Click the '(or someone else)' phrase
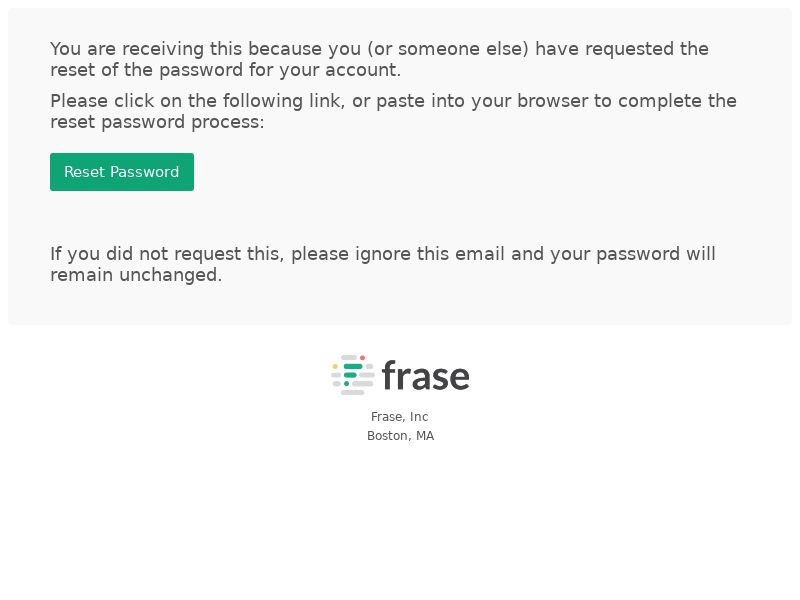Screen dimensions: 800x600 point(447,49)
